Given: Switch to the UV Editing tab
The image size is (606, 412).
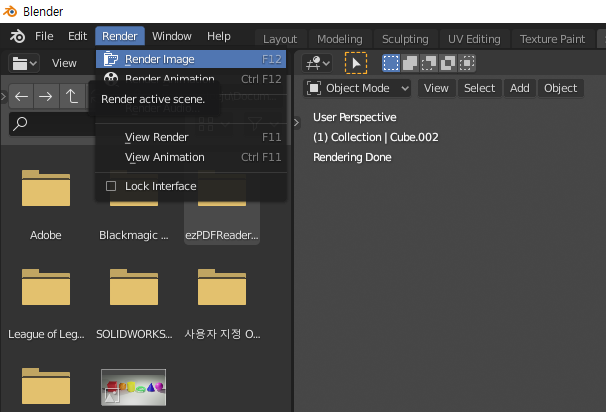Looking at the screenshot, I should (474, 39).
